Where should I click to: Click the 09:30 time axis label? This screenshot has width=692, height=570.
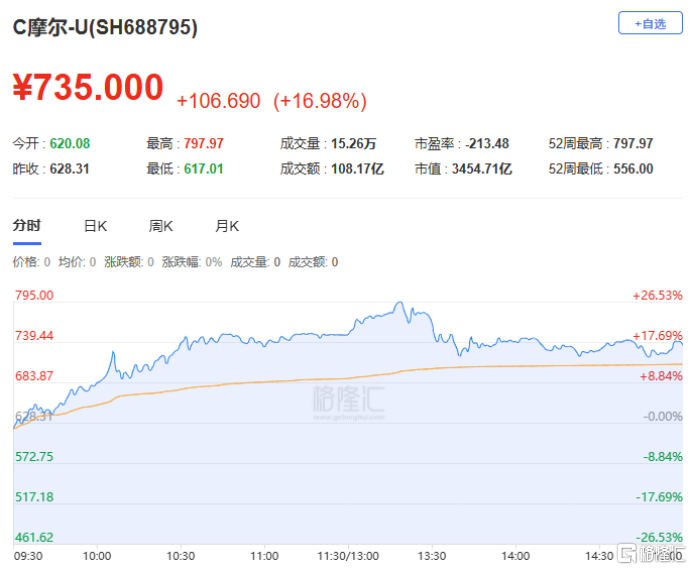click(27, 555)
